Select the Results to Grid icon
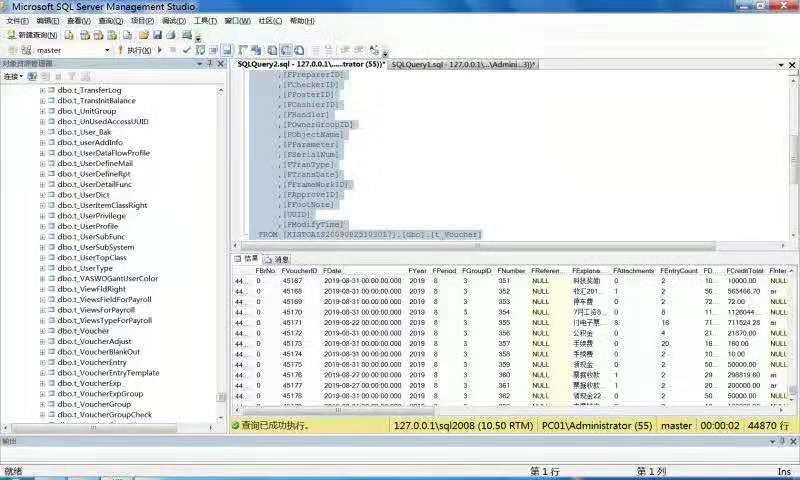 click(286, 50)
